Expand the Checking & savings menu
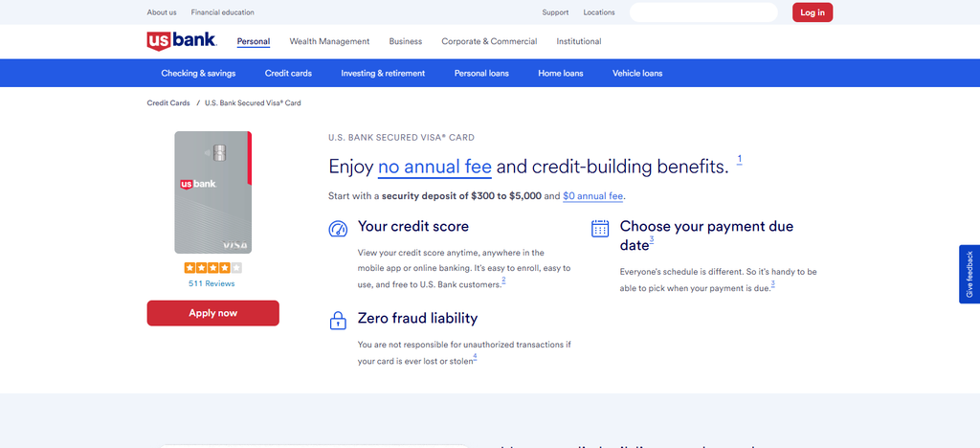This screenshot has width=980, height=448. click(198, 73)
